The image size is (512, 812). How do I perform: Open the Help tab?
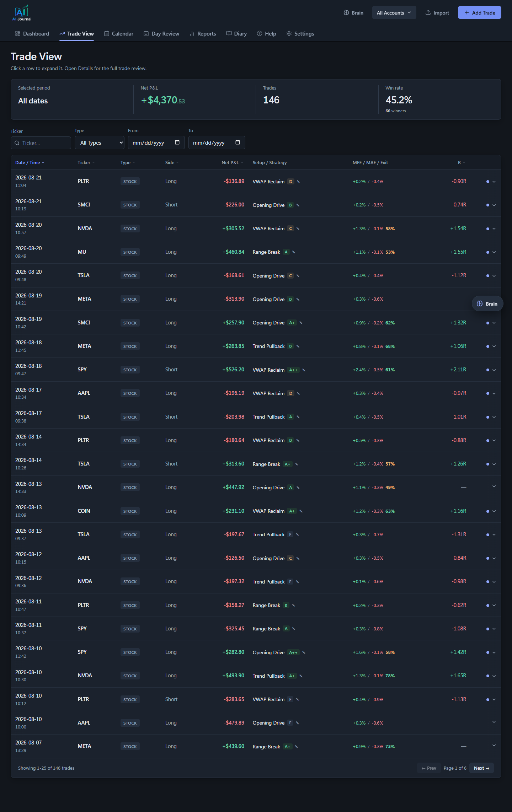tap(267, 33)
